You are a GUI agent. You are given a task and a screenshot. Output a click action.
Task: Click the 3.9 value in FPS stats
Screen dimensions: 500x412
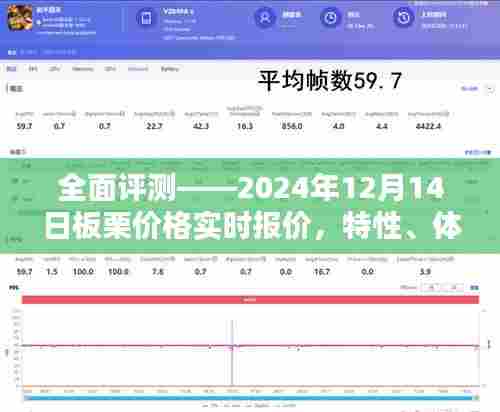[425, 272]
